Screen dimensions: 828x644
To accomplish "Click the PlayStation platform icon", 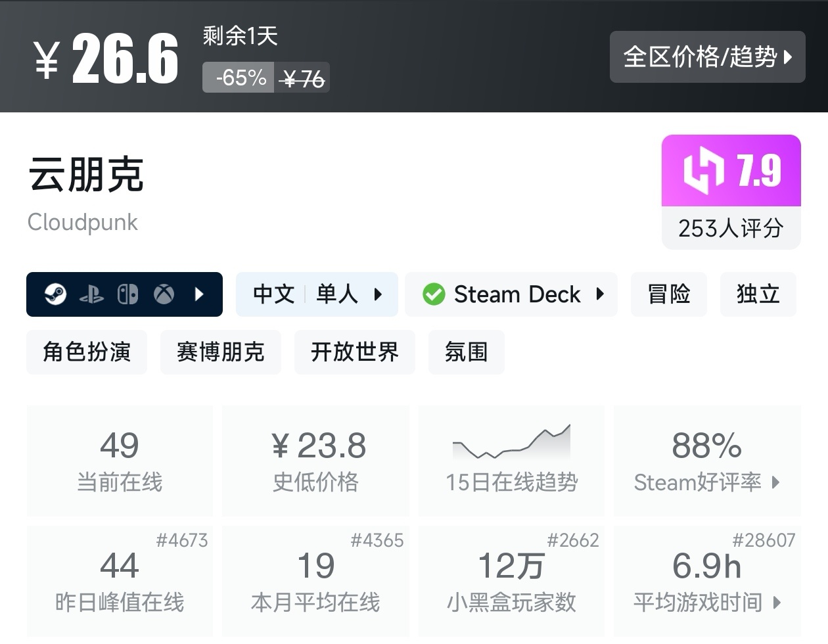I will point(91,295).
